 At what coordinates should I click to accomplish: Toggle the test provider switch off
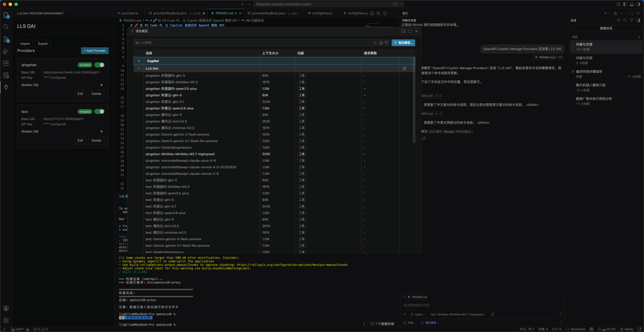point(100,111)
